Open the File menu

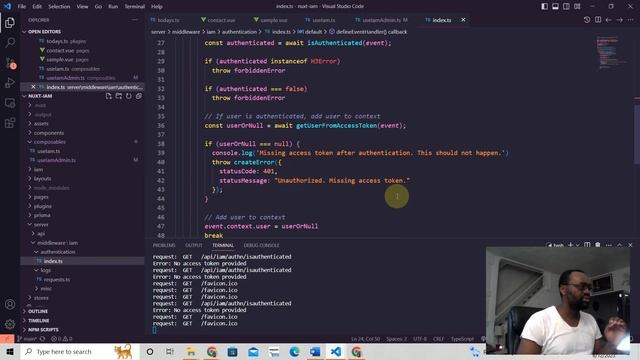tap(22, 6)
